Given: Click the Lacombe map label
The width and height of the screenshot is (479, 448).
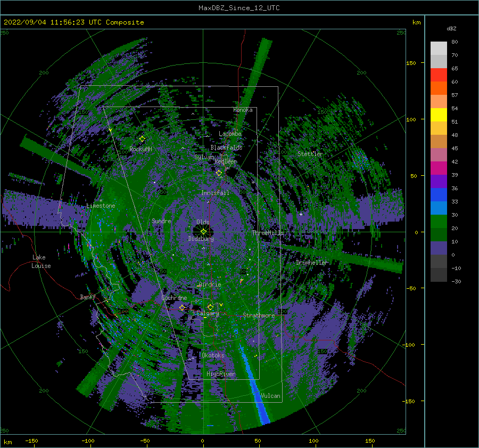Looking at the screenshot, I should tap(230, 134).
